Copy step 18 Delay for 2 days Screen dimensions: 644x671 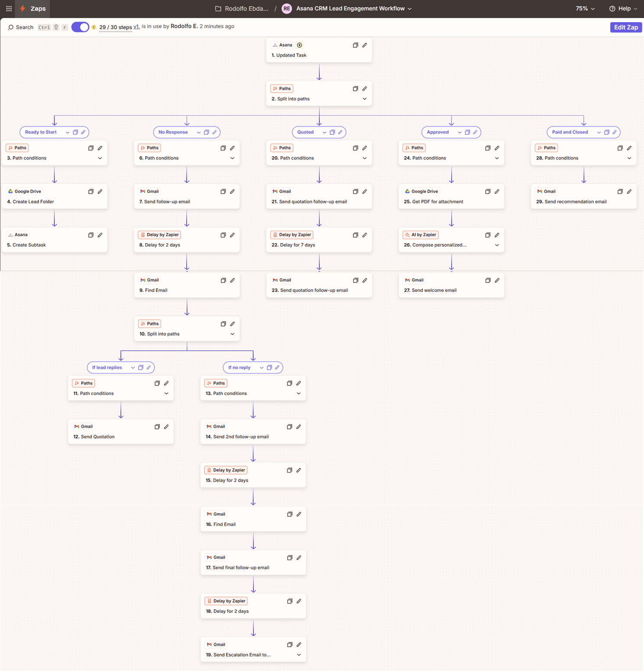click(290, 601)
